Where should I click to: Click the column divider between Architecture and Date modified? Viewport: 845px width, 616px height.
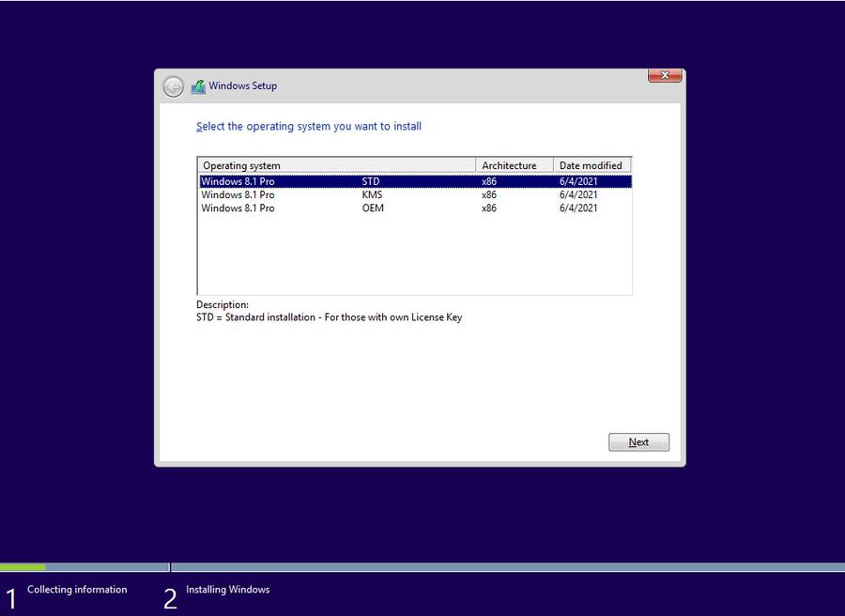(x=554, y=164)
